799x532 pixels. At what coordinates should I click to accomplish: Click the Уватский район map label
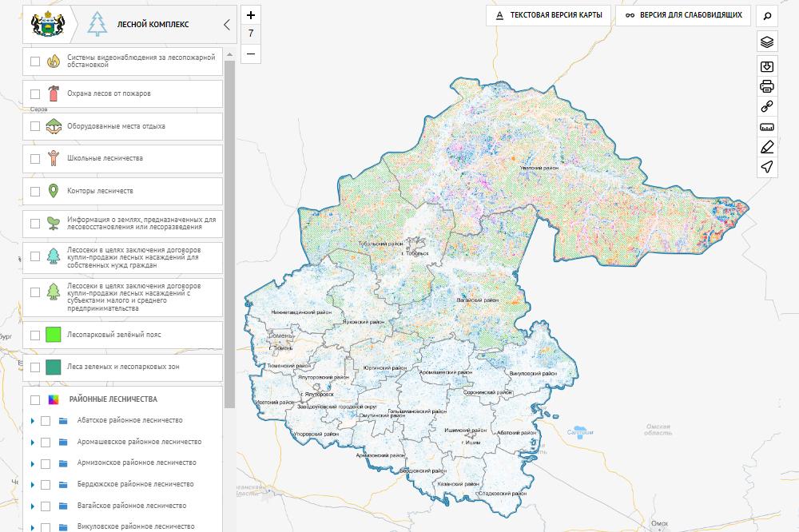coord(539,168)
